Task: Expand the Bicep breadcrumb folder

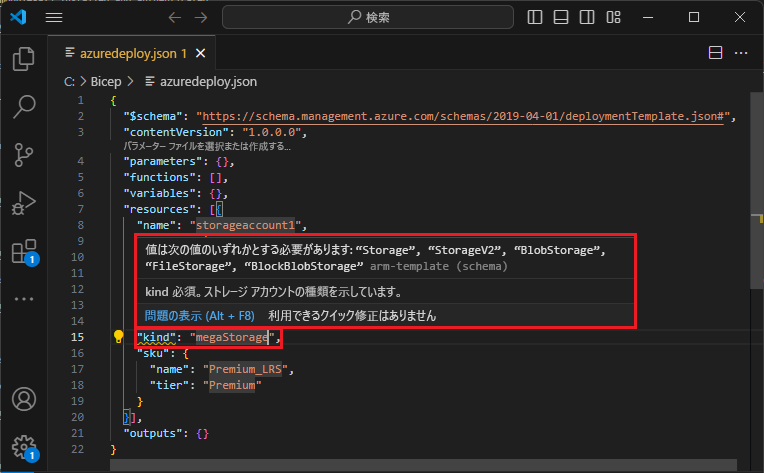Action: 106,82
